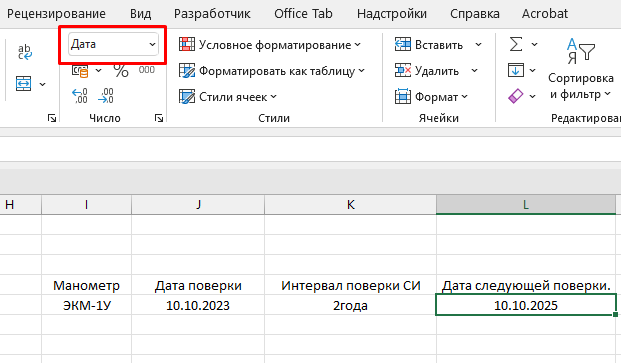621x363 pixels.
Task: Select column header H
Action: [21, 205]
